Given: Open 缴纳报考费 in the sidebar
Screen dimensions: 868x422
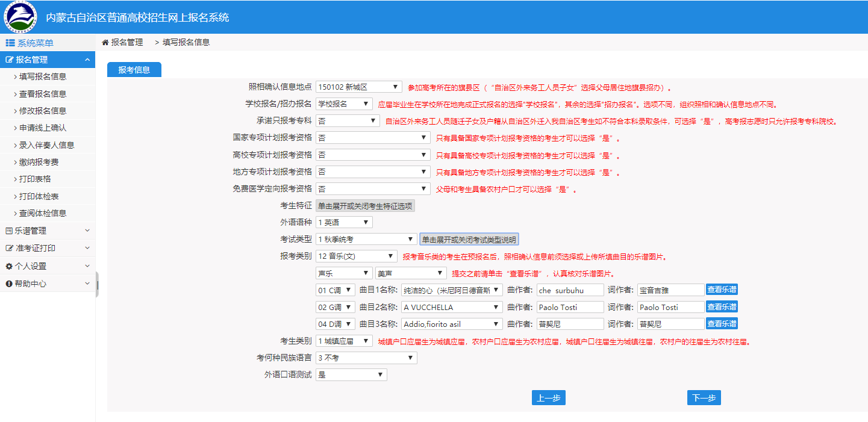Looking at the screenshot, I should (39, 162).
